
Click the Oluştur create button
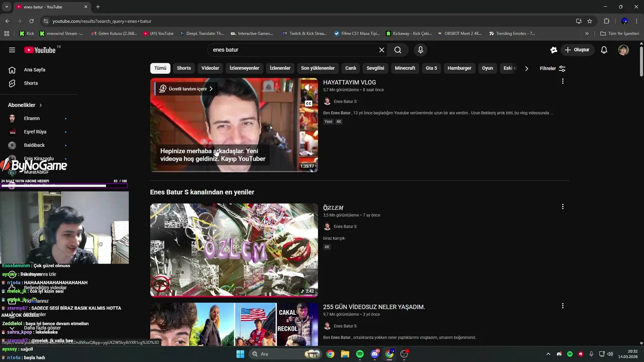[x=577, y=50]
